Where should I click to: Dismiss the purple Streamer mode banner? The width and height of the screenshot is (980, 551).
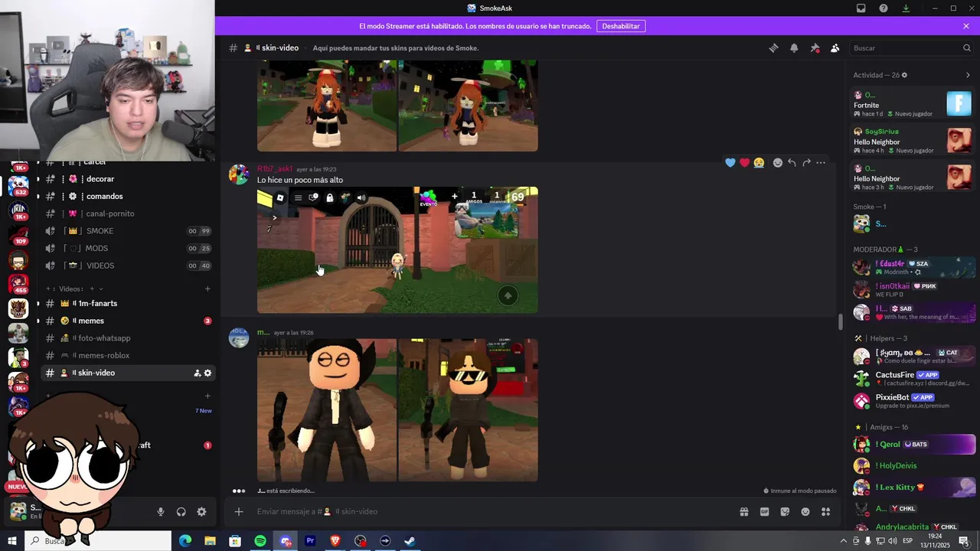click(x=966, y=26)
